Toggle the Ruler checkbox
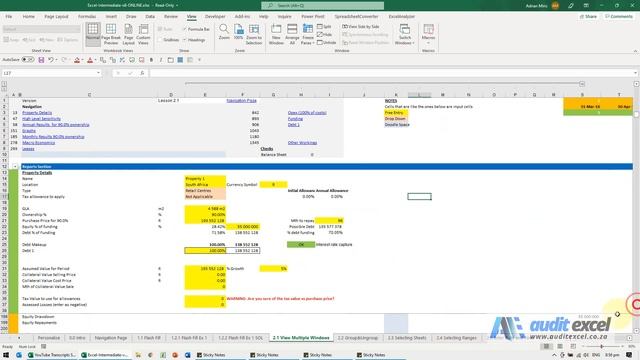640x360 pixels. point(165,29)
